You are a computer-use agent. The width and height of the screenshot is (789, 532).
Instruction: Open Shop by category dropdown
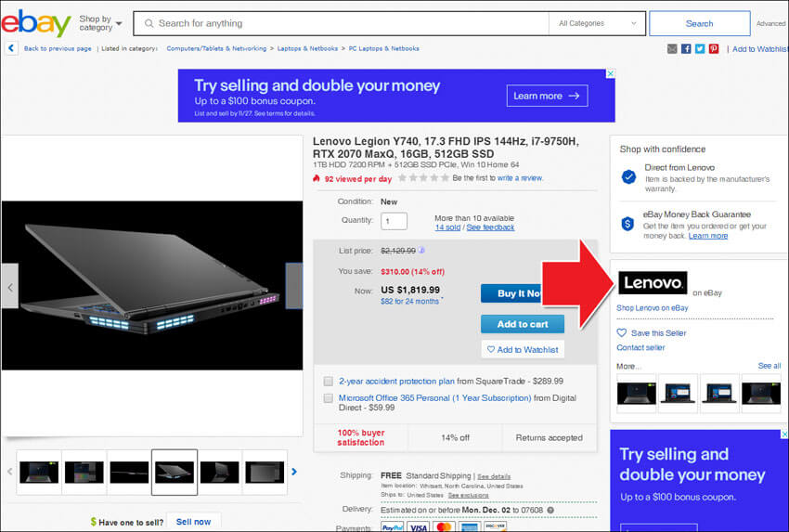click(x=100, y=23)
